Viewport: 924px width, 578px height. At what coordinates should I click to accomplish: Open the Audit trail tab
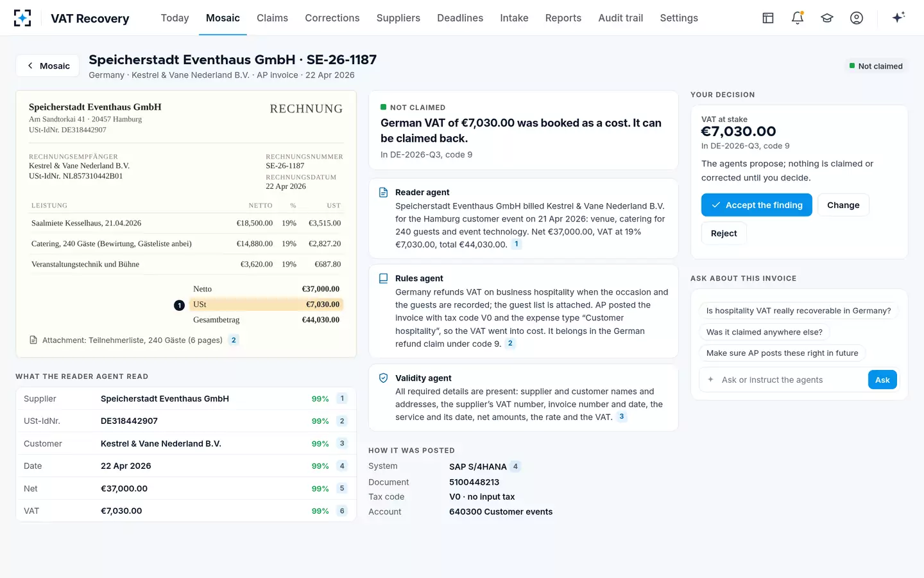pos(620,18)
